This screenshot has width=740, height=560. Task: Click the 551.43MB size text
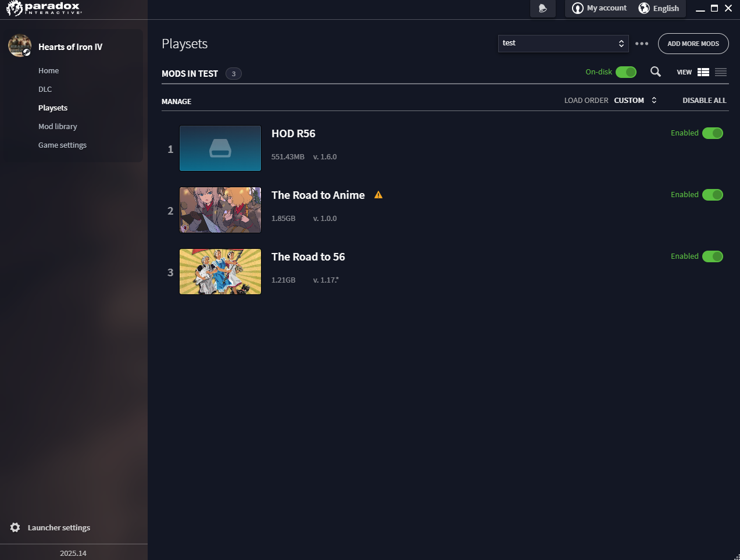288,157
